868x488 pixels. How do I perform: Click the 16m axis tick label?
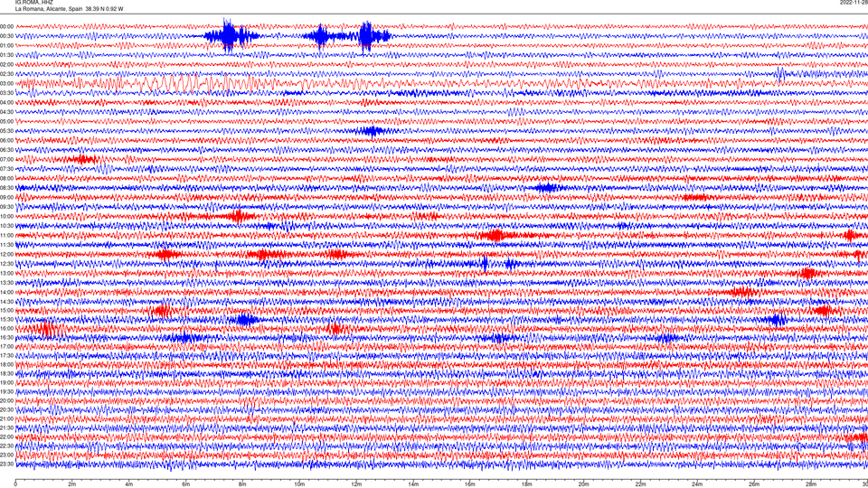[x=470, y=484]
